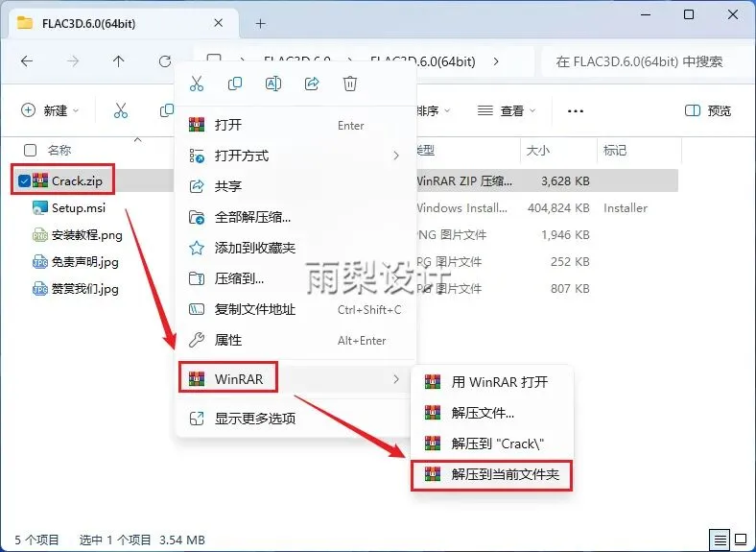
Task: Click the 免责声明.jpg file icon
Action: [40, 262]
